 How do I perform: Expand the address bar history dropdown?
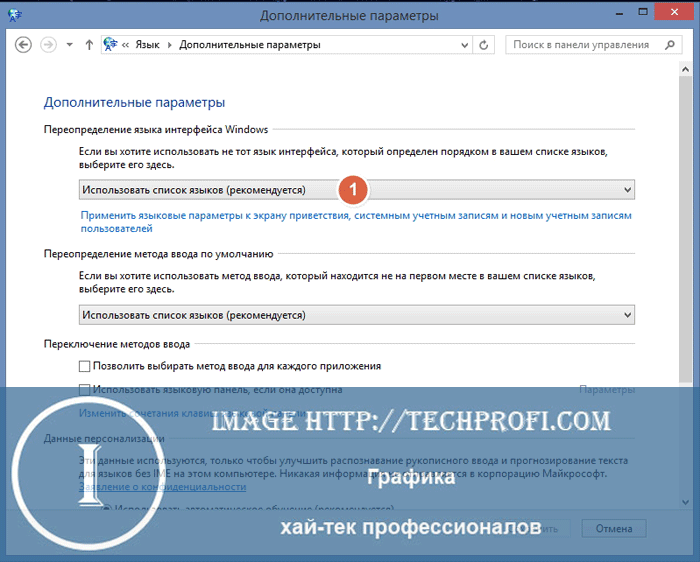pyautogui.click(x=463, y=45)
